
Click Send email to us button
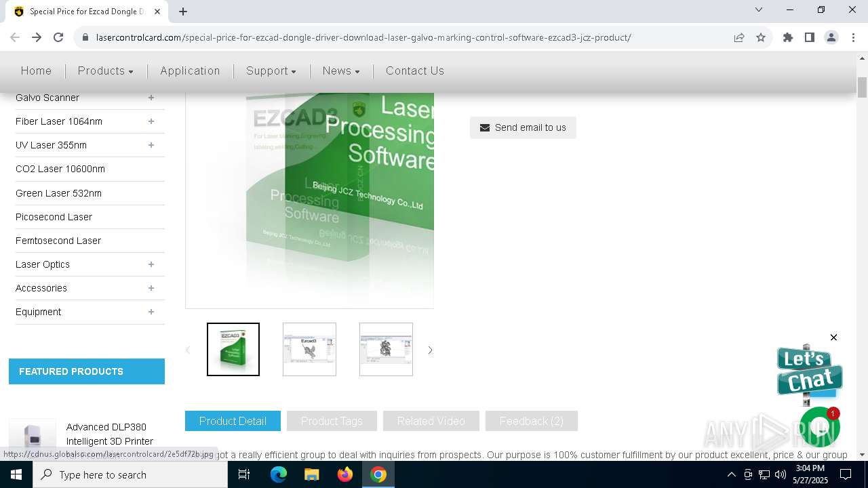pyautogui.click(x=523, y=127)
